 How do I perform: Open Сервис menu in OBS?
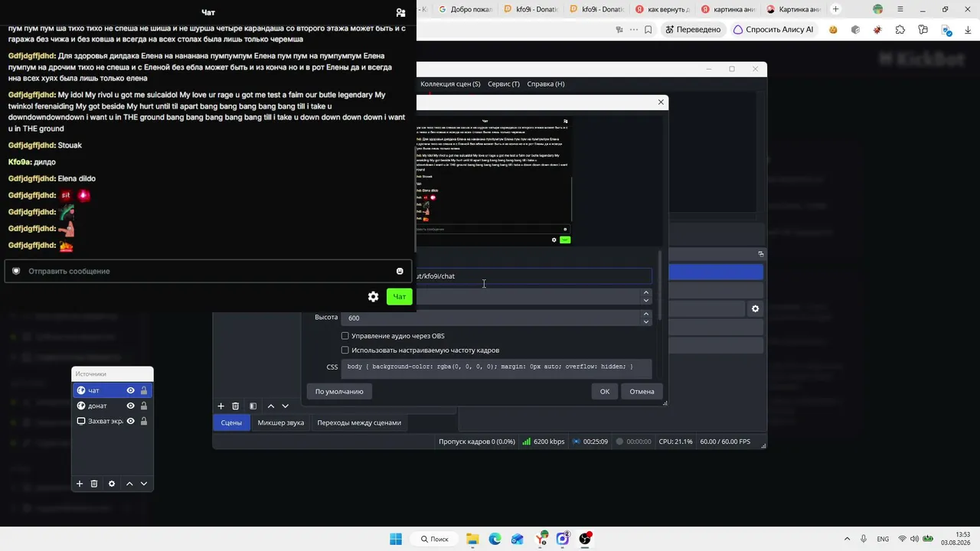point(504,83)
